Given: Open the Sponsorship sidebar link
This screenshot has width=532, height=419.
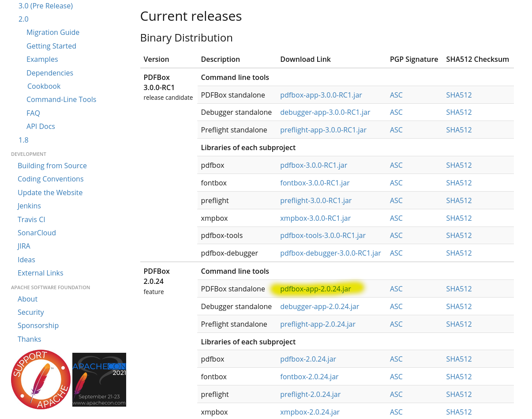Looking at the screenshot, I should [x=38, y=325].
